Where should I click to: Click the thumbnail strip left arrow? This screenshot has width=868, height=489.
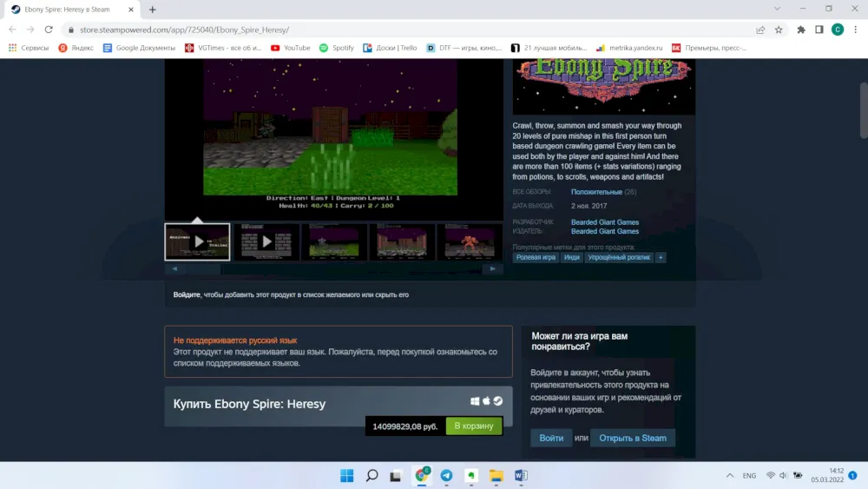tap(174, 268)
